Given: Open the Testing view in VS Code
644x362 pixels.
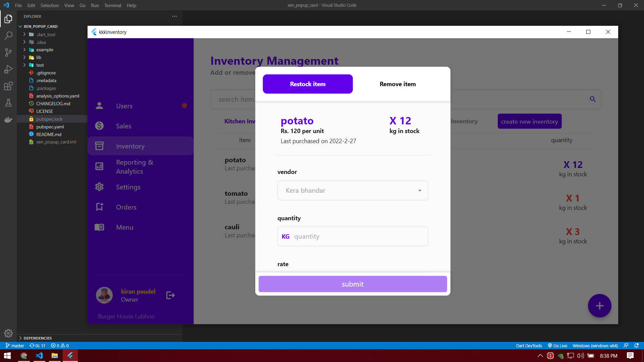Looking at the screenshot, I should (8, 103).
